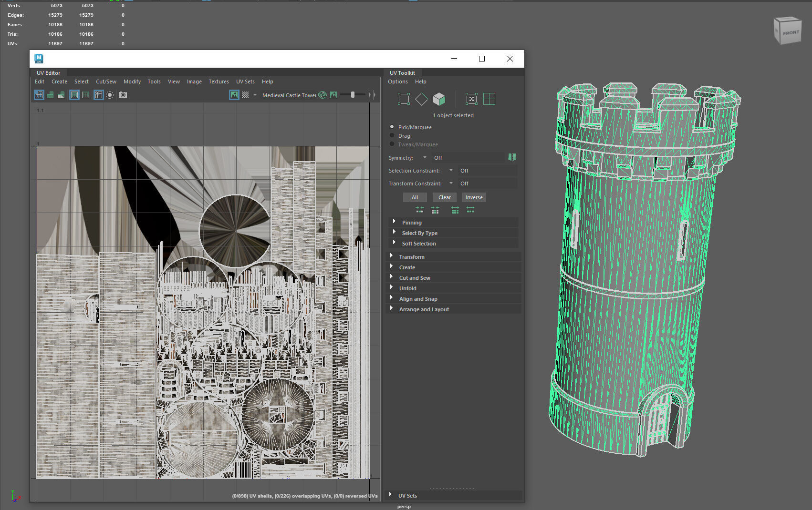The height and width of the screenshot is (510, 812).
Task: Open the Tools menu in UV Editor
Action: (154, 82)
